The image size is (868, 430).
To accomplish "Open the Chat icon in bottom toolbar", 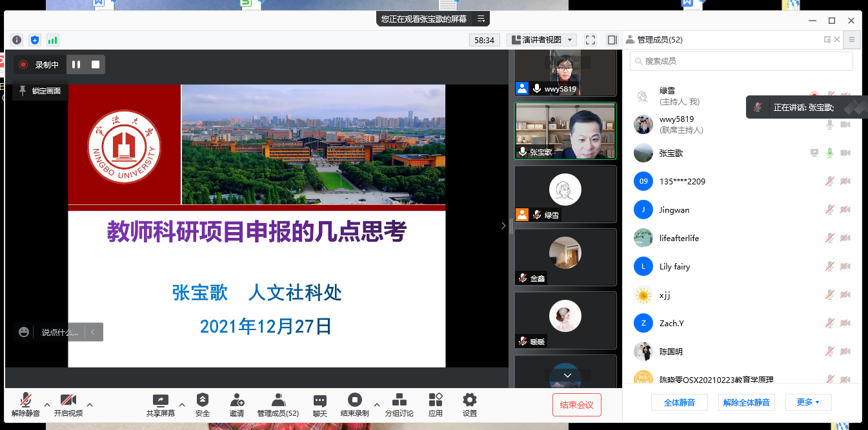I will point(319,400).
